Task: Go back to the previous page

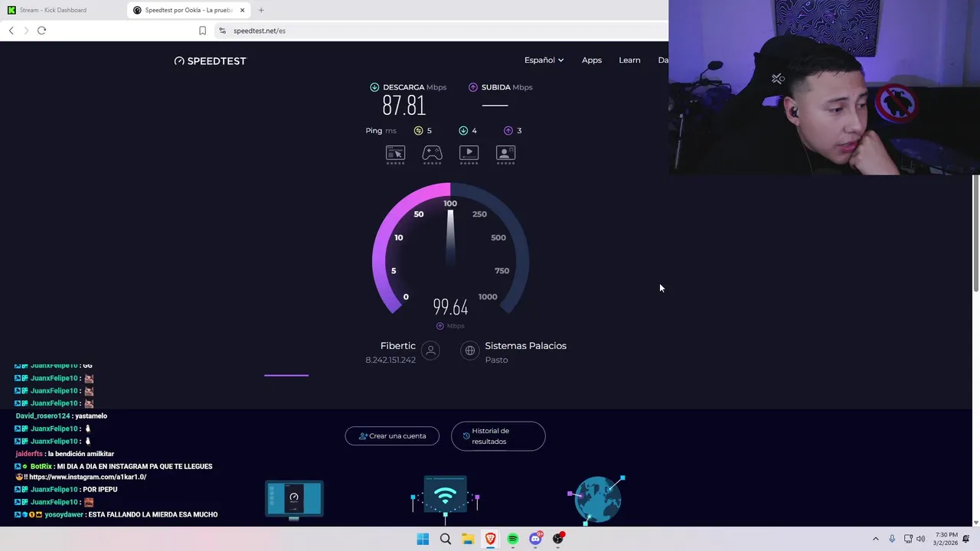Action: tap(11, 31)
